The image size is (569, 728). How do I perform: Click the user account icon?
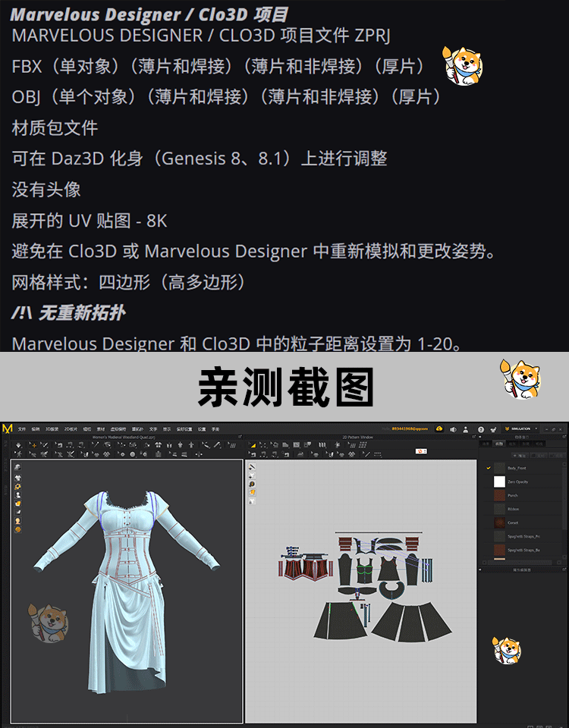pos(465,429)
